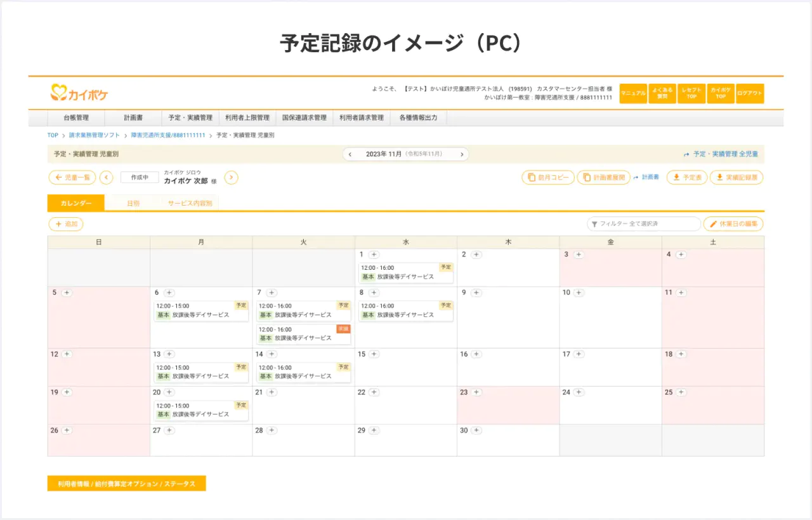Open the 利用者上限管理 menu
Image resolution: width=812 pixels, height=520 pixels.
point(247,117)
